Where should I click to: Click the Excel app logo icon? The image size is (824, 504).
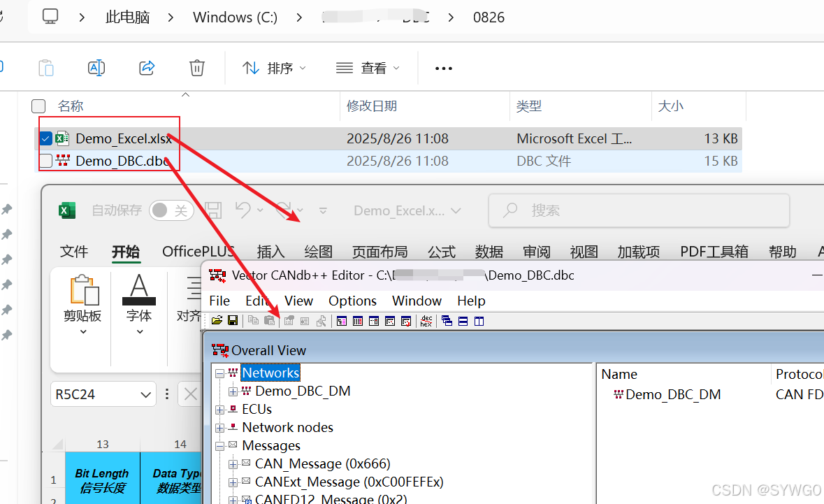66,210
